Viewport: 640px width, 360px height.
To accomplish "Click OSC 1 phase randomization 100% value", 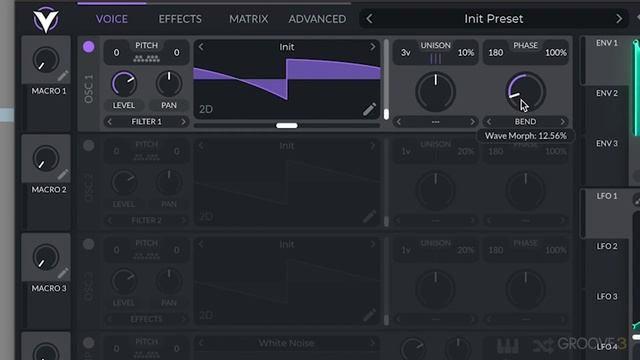I will click(556, 53).
